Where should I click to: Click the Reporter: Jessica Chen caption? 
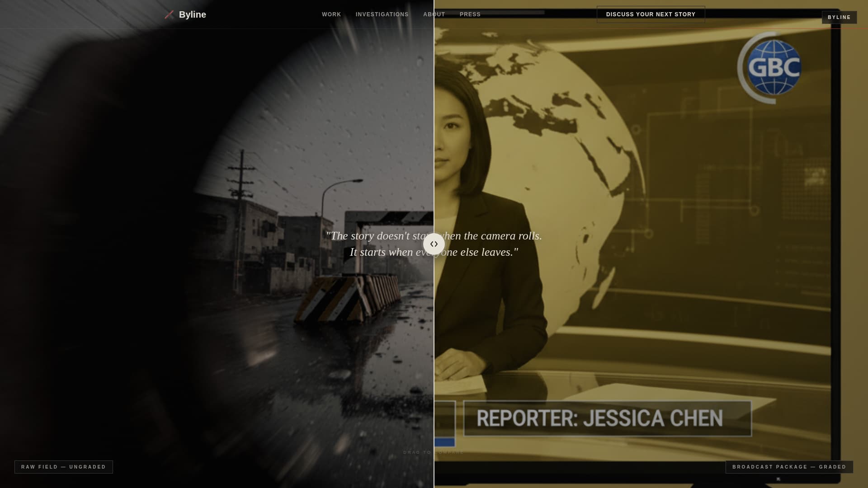point(608,418)
